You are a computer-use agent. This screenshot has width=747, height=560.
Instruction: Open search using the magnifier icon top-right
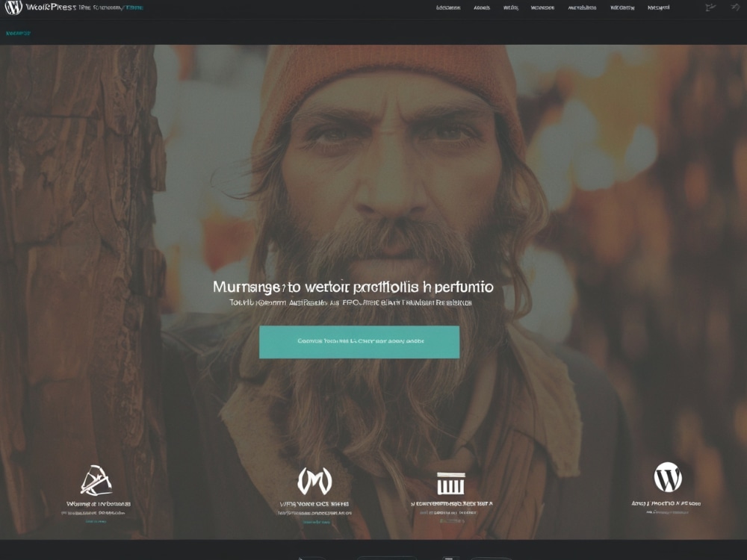[711, 6]
